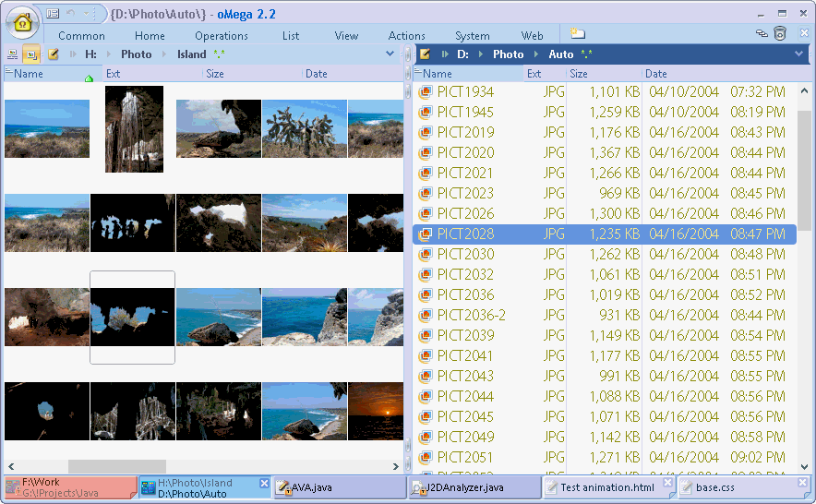Click the recycle bin icon in the ribbon
This screenshot has width=816, height=504.
[x=780, y=34]
